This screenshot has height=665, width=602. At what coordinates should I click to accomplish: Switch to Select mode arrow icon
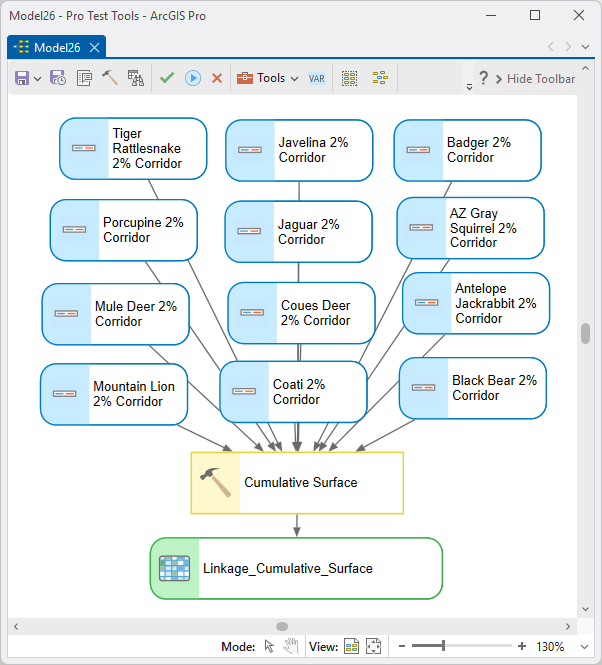269,646
